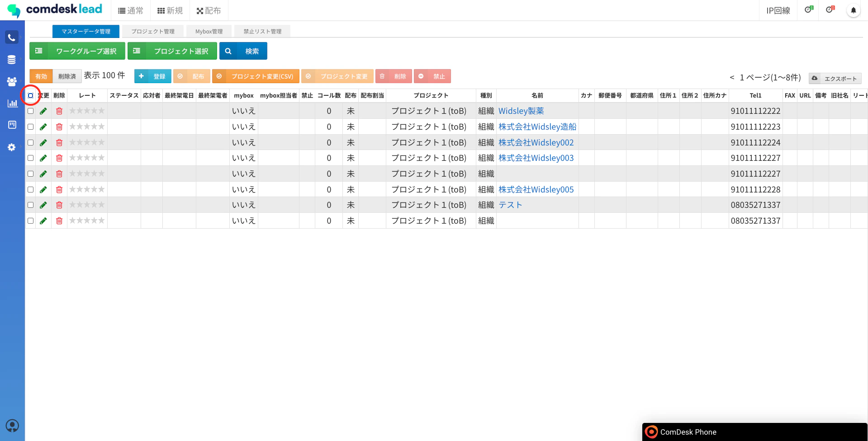The height and width of the screenshot is (441, 868).
Task: Check the 株式会社Widsley造船 row checkbox
Action: pos(31,127)
